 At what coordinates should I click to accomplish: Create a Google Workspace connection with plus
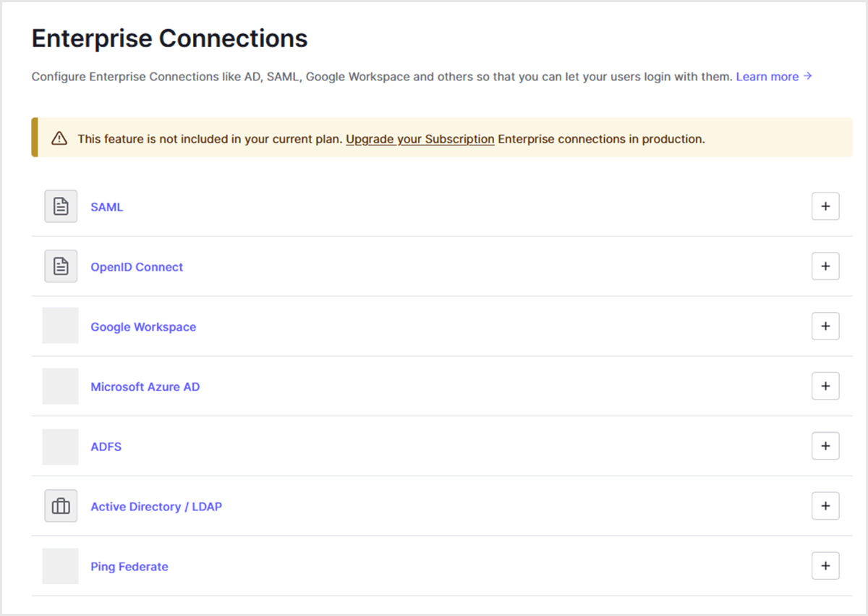825,326
